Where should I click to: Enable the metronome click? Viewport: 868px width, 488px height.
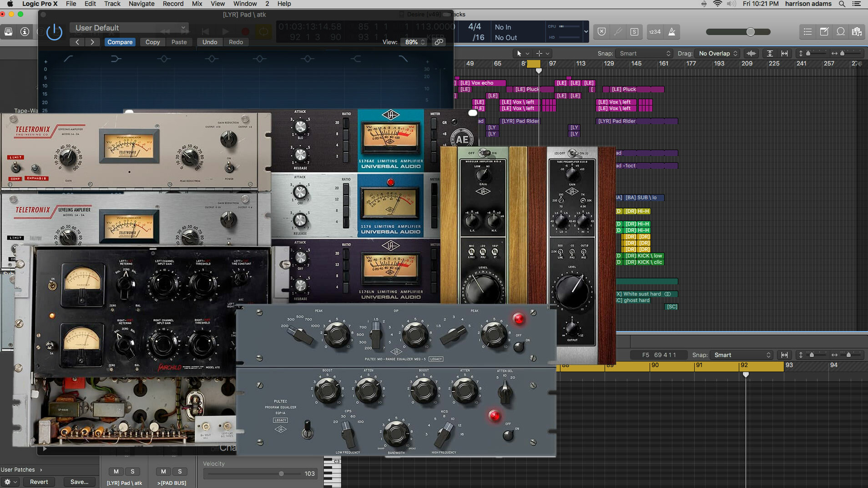point(672,32)
